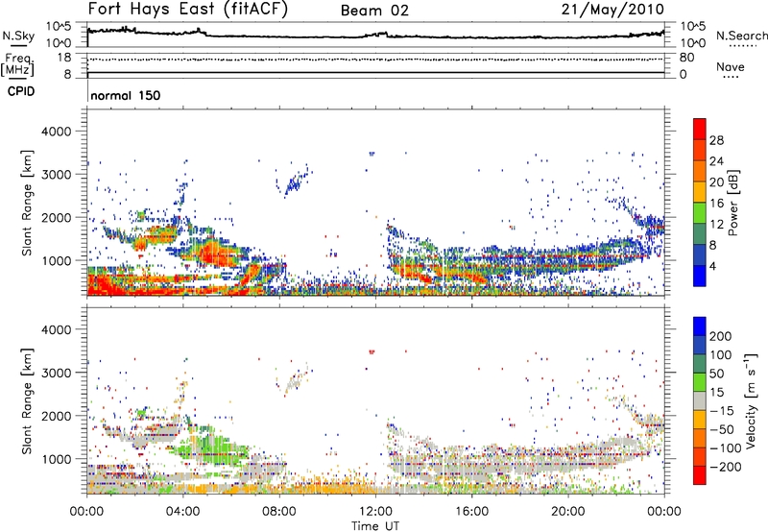Pick the bright blue bottom Power segment below 4

[x=700, y=276]
